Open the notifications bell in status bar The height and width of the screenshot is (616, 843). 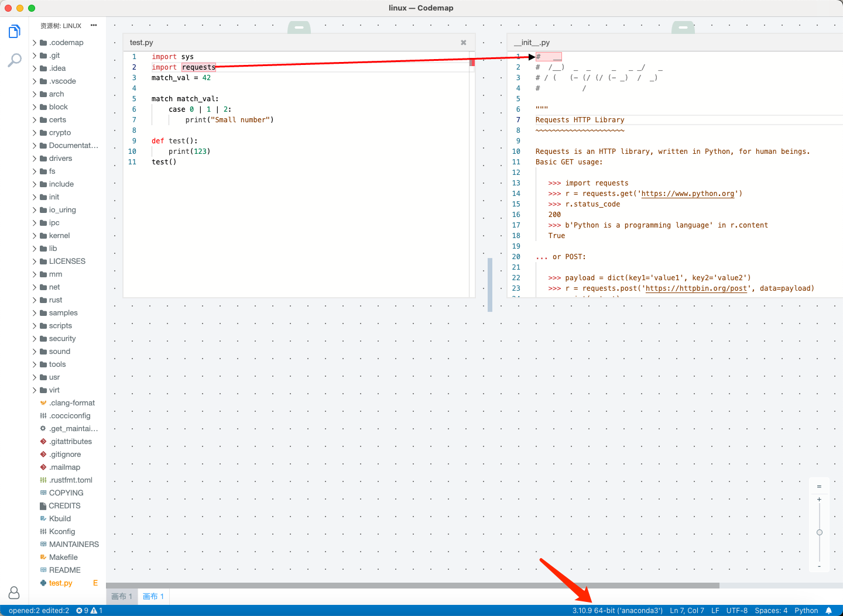[828, 611]
